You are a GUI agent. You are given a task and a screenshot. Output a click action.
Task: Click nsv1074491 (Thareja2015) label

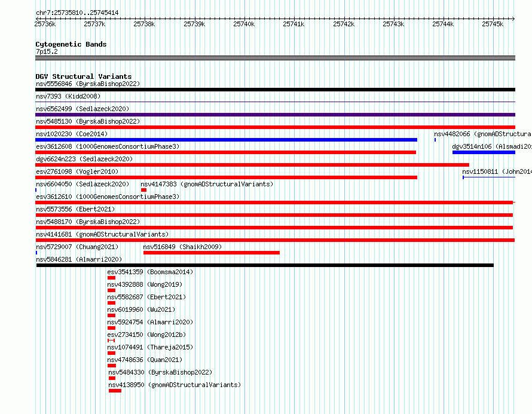pyautogui.click(x=150, y=347)
